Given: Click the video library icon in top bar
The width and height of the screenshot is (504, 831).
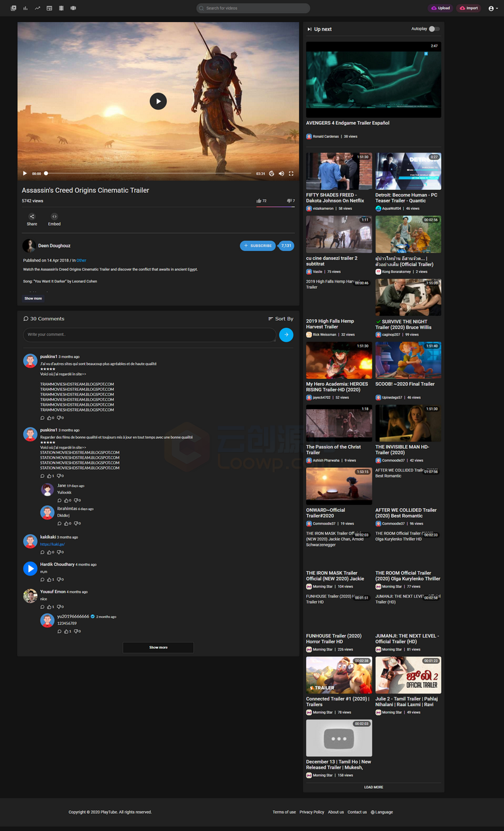Looking at the screenshot, I should click(x=13, y=8).
